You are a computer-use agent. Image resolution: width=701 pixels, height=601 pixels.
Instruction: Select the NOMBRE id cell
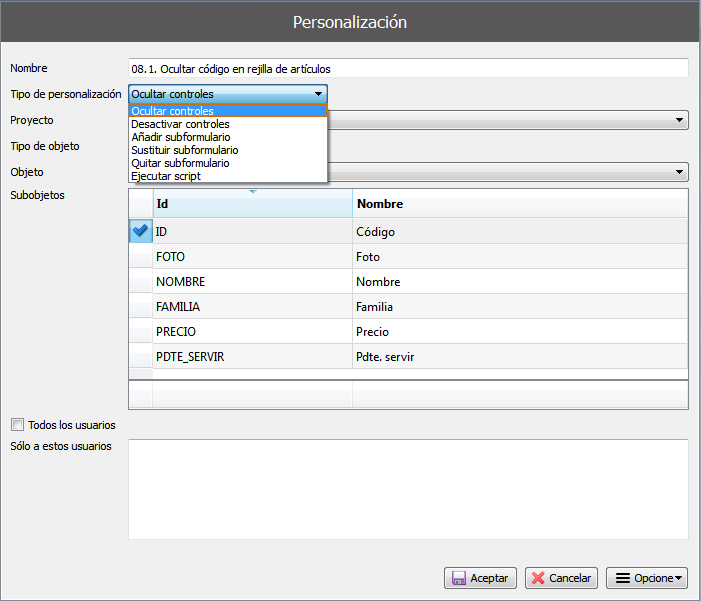253,281
